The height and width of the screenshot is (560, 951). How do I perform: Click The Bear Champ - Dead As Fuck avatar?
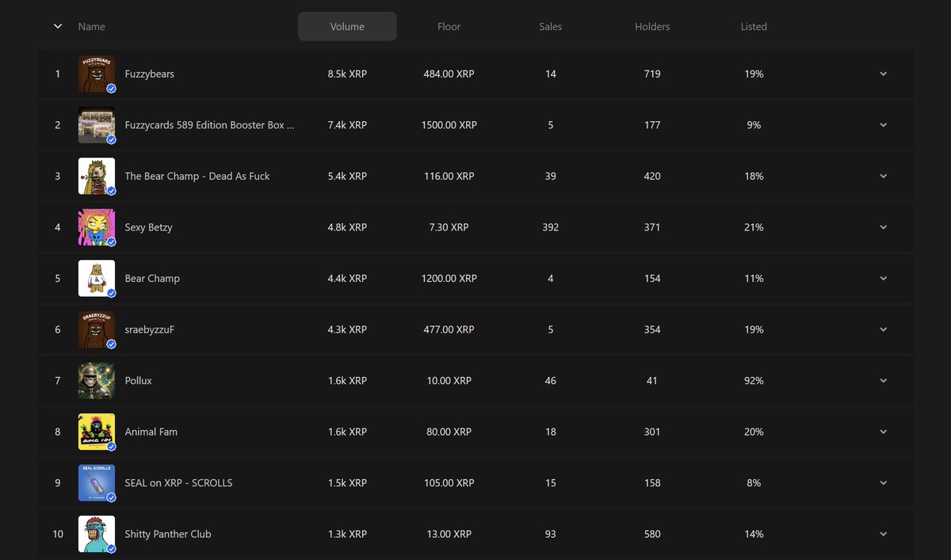tap(97, 176)
